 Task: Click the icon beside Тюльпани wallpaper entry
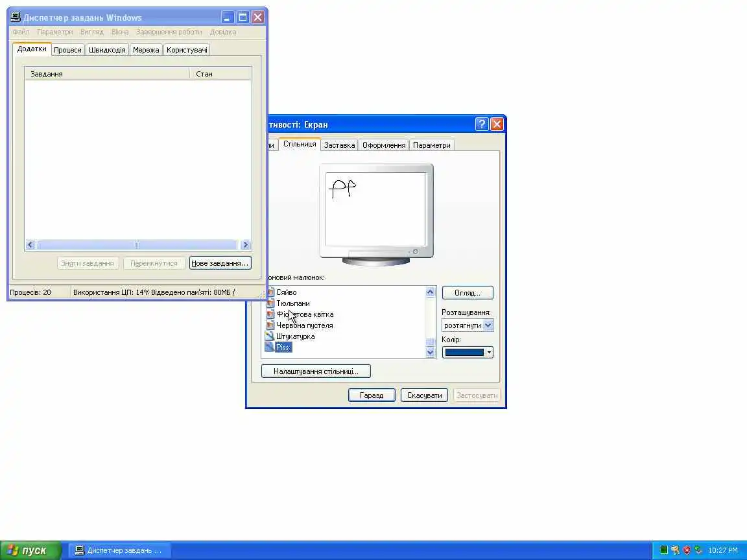(x=270, y=303)
